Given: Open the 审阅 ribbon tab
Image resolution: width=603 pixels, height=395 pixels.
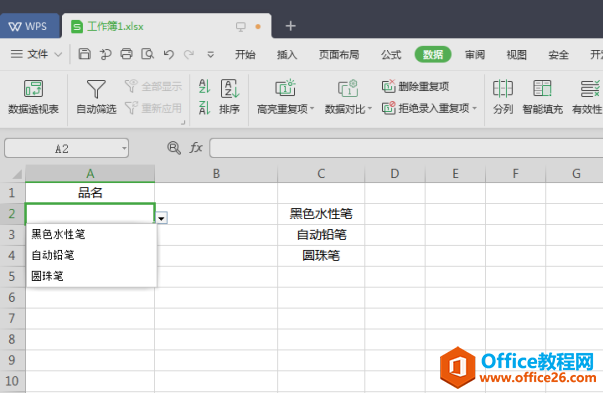Looking at the screenshot, I should point(475,55).
